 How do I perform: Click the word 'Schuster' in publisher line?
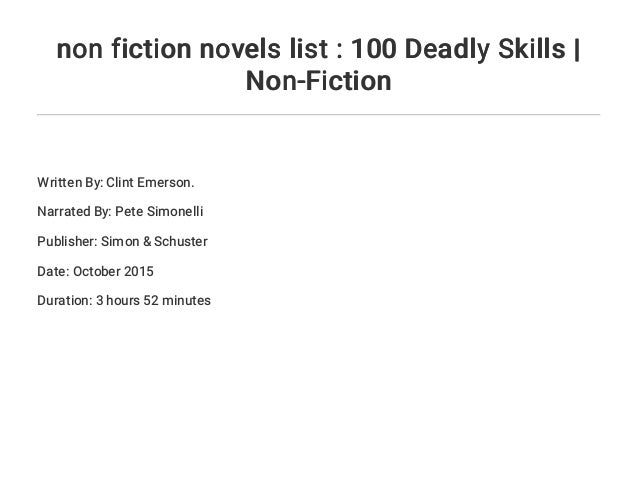[x=181, y=241]
